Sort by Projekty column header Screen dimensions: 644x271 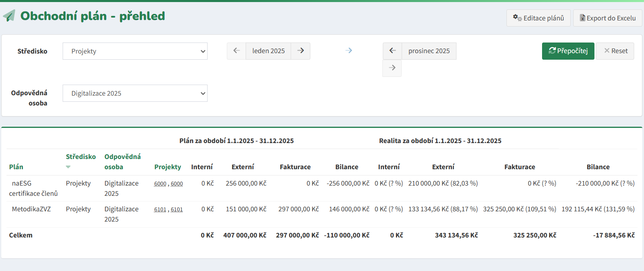click(167, 167)
